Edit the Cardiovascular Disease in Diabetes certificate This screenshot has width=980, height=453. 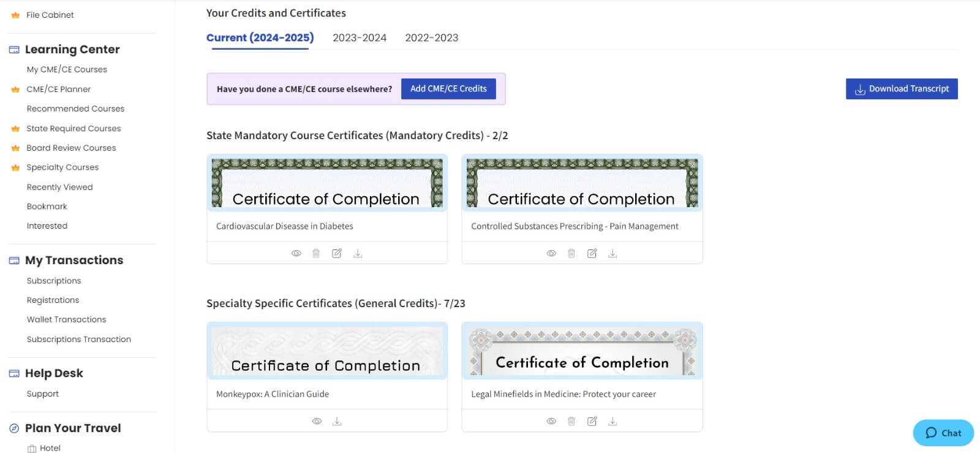tap(337, 253)
